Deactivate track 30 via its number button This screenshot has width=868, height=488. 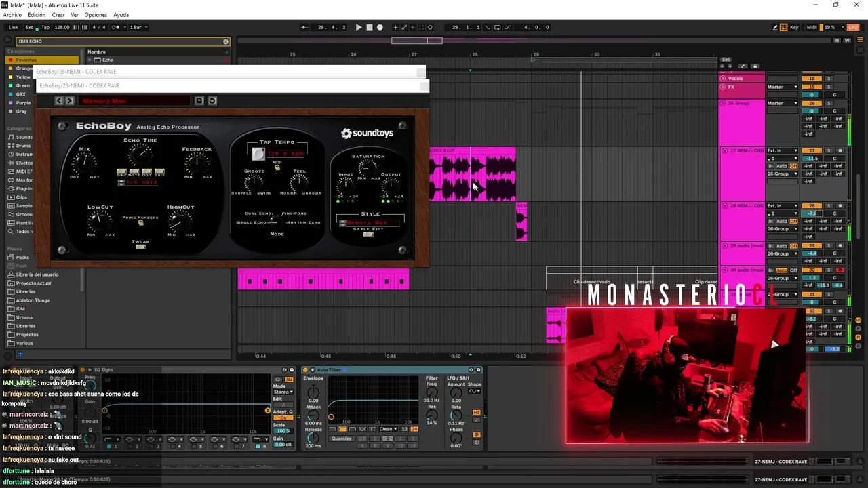coord(812,270)
